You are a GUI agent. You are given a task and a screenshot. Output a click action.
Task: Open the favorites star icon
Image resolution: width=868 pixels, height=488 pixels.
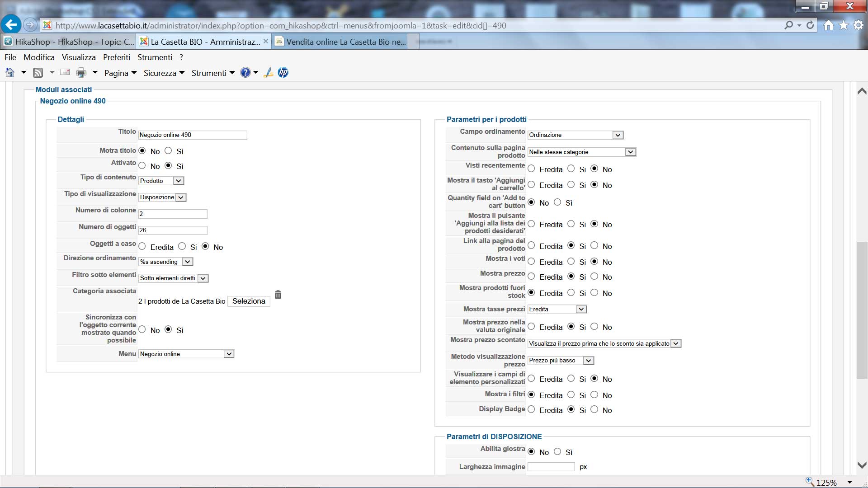844,25
